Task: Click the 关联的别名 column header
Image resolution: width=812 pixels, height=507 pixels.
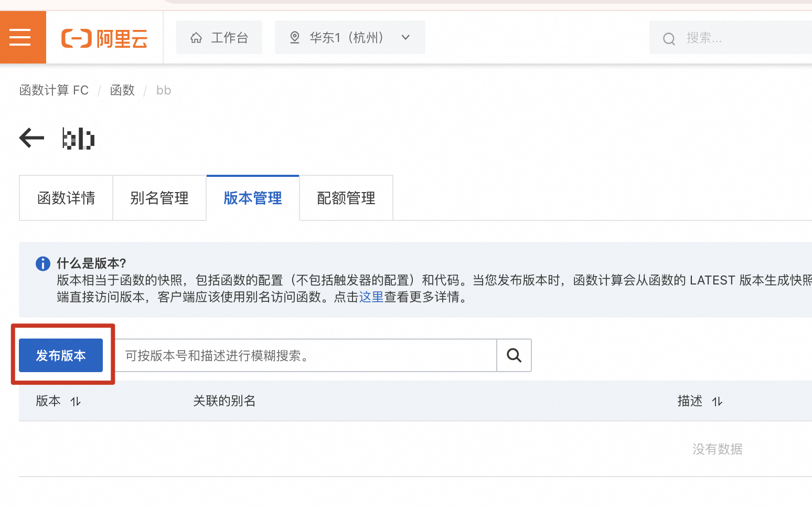Action: coord(225,401)
